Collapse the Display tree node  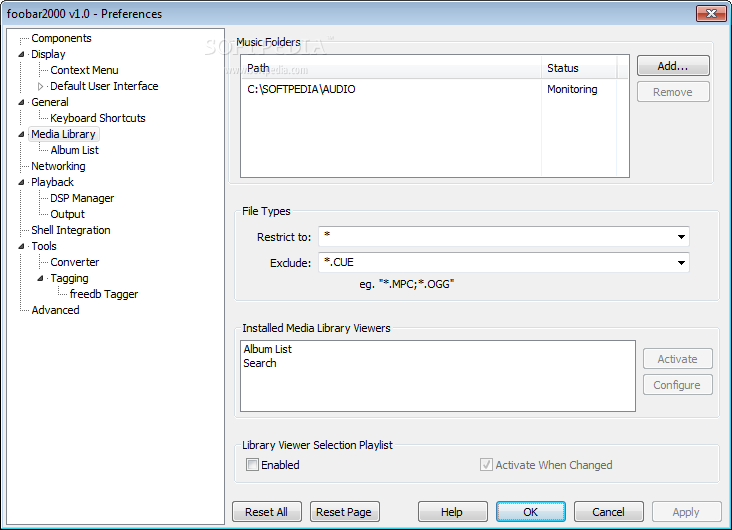[x=21, y=55]
